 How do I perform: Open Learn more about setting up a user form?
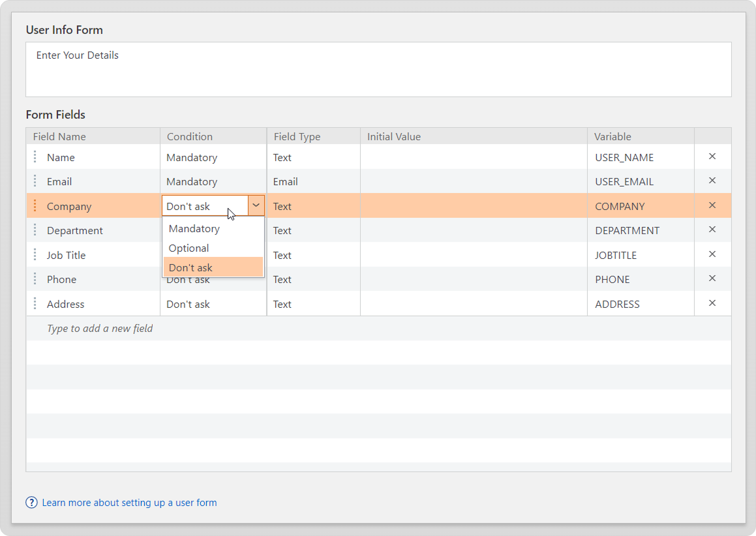coord(129,503)
